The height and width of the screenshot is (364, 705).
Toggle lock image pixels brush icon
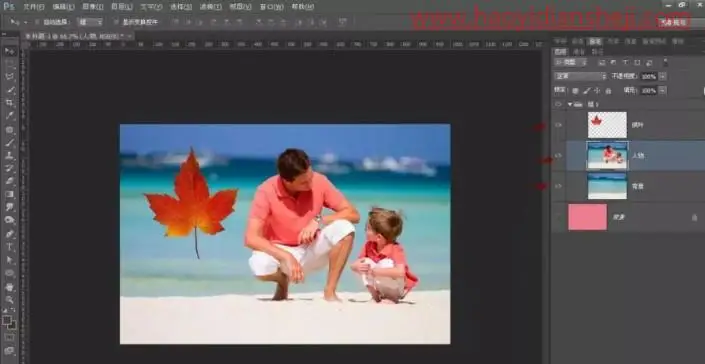586,91
